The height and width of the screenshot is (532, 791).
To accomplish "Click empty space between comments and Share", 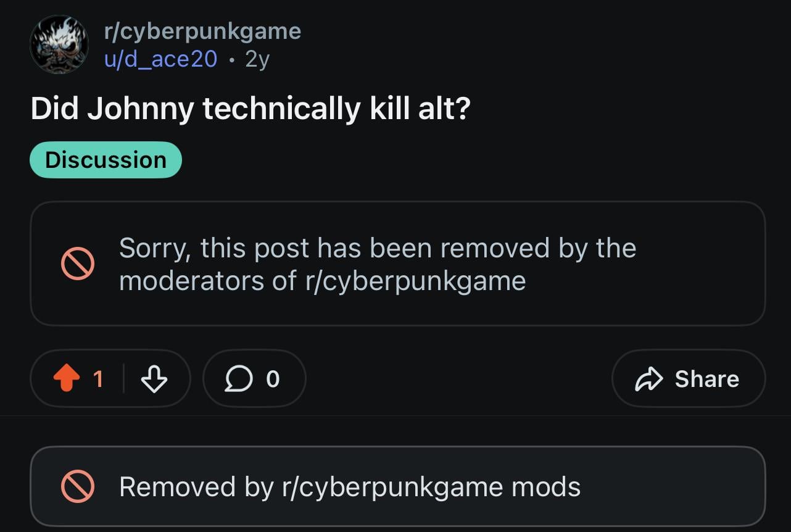I will point(458,378).
